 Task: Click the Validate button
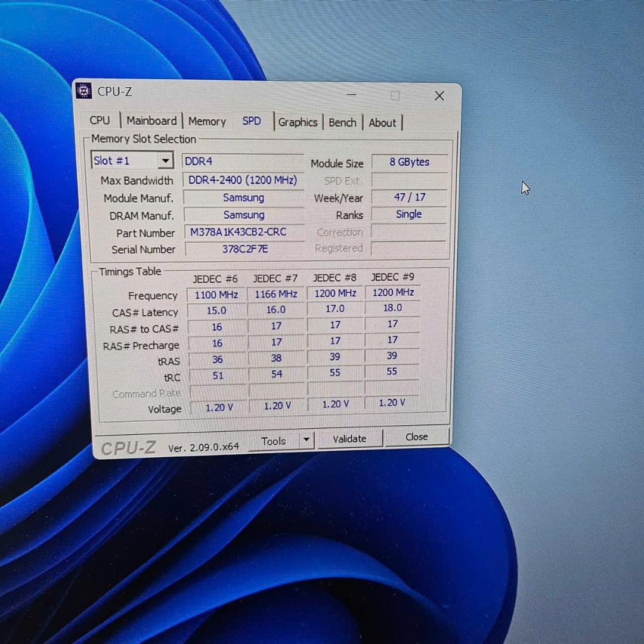coord(349,439)
